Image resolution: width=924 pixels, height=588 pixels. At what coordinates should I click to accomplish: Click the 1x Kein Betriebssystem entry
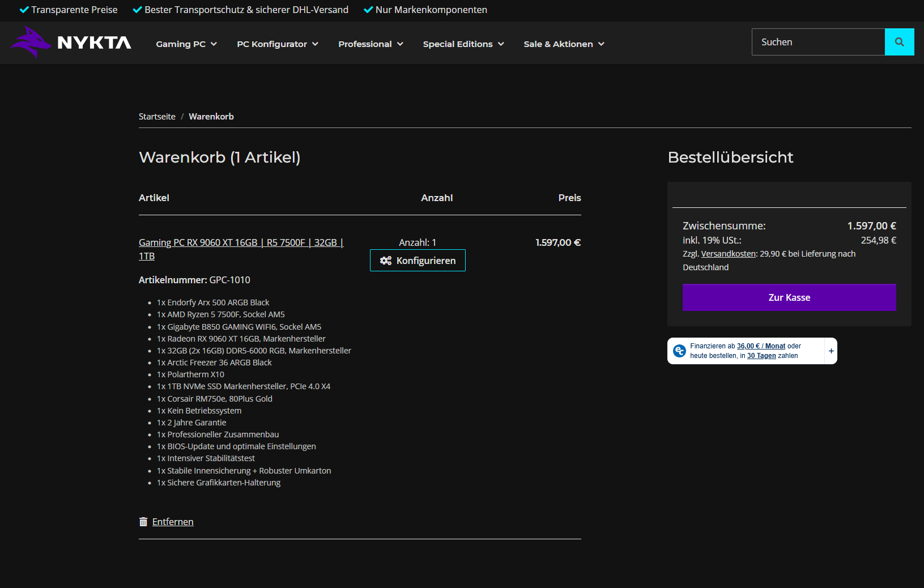click(x=199, y=411)
